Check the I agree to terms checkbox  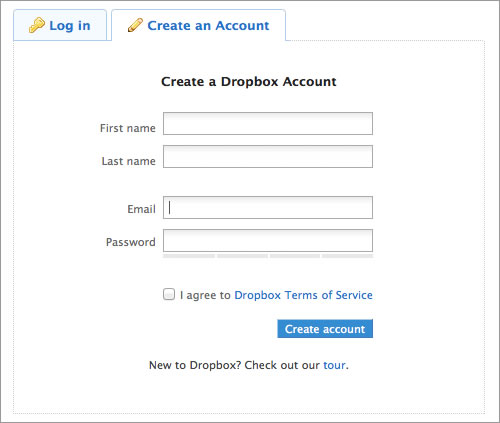pos(169,294)
